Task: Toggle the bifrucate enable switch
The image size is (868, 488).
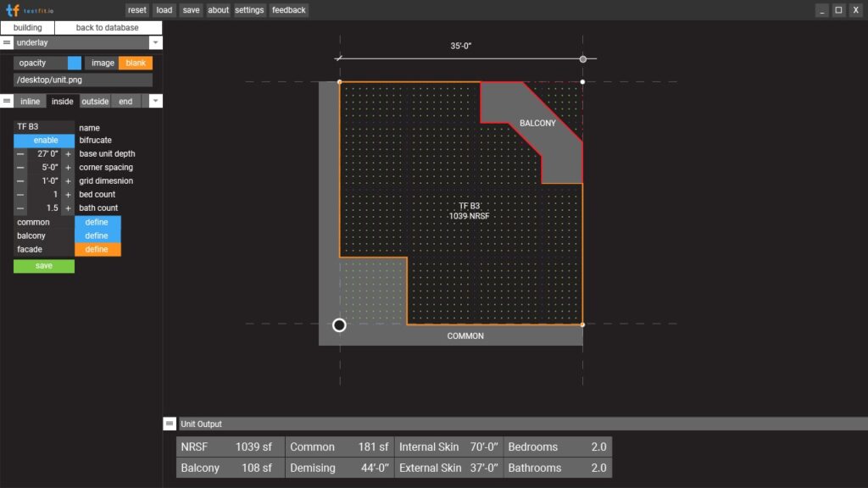Action: tap(43, 140)
